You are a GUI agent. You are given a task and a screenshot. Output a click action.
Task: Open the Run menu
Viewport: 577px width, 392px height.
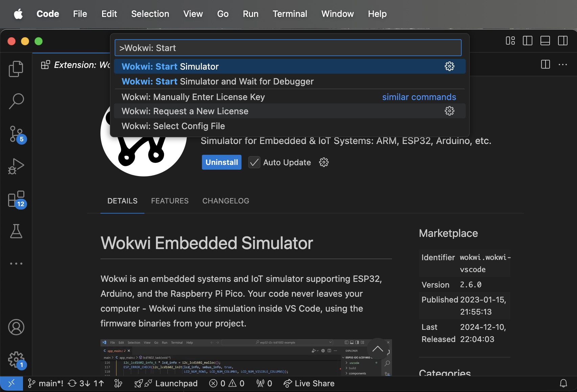[x=250, y=14]
